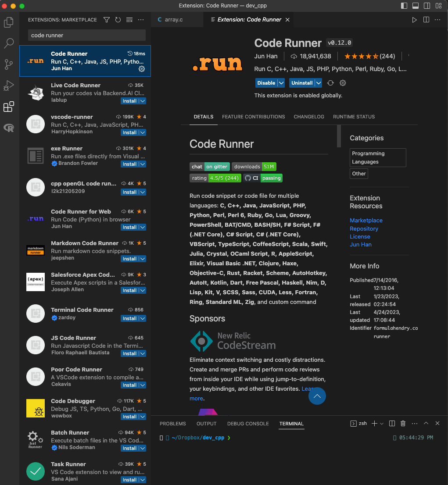This screenshot has height=485, width=448.
Task: Open the License resource link
Action: [360, 237]
